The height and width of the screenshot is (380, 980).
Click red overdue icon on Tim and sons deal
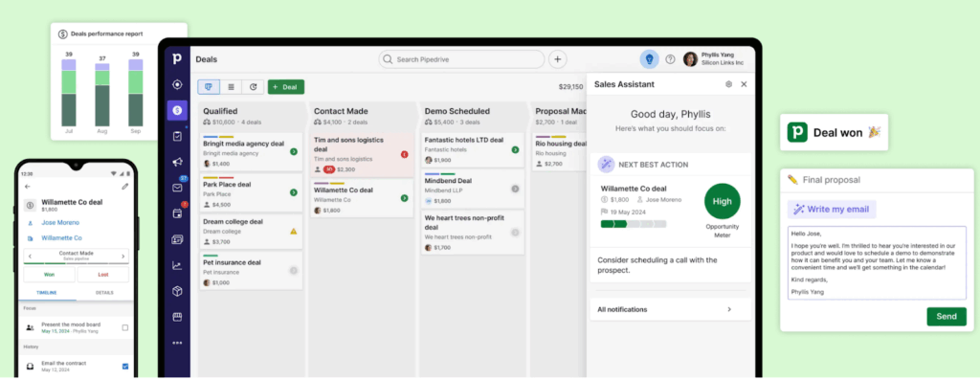point(404,154)
